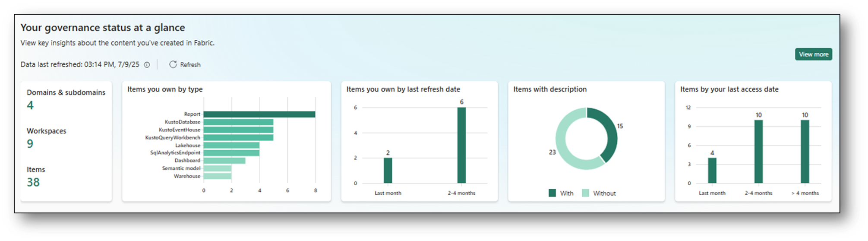Select the KustoDatabase bar
The image size is (868, 241).
click(x=238, y=122)
